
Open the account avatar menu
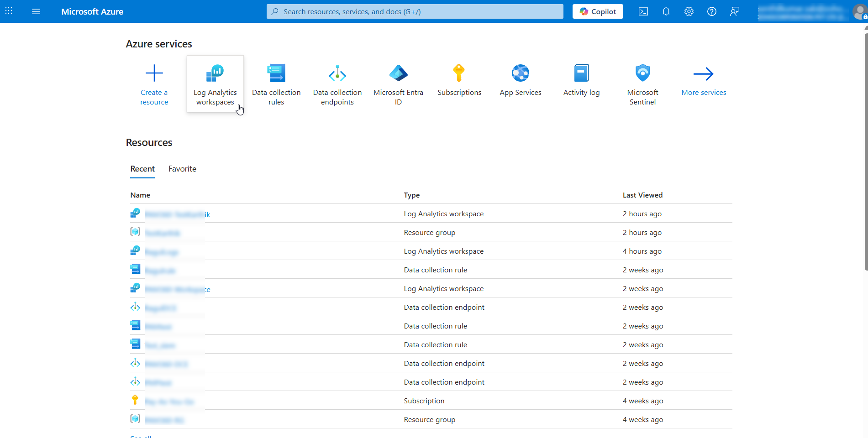click(860, 11)
